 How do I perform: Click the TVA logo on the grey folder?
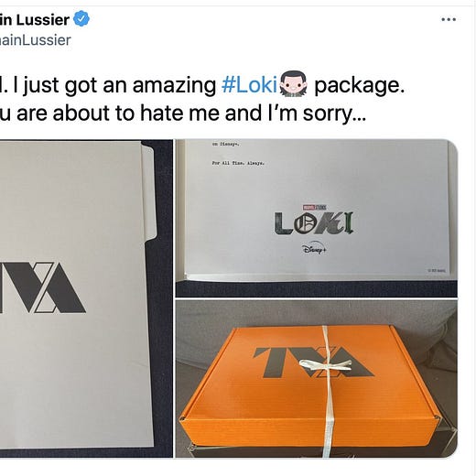pos(43,287)
